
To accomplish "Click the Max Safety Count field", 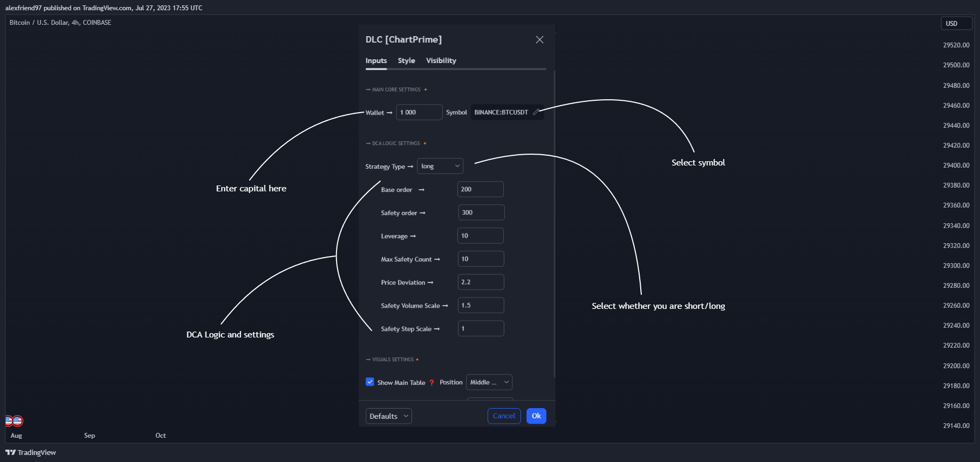I will [x=481, y=259].
